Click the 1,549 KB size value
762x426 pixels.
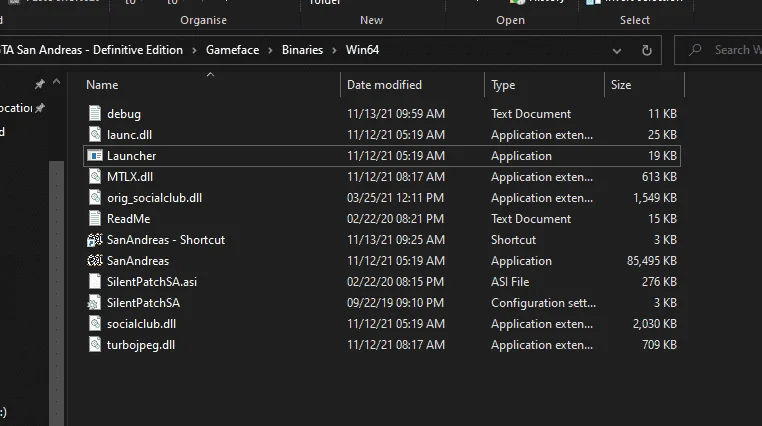(x=655, y=198)
